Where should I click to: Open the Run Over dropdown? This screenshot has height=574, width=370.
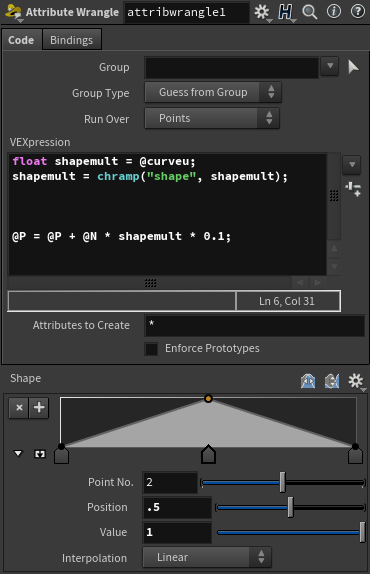pyautogui.click(x=212, y=118)
